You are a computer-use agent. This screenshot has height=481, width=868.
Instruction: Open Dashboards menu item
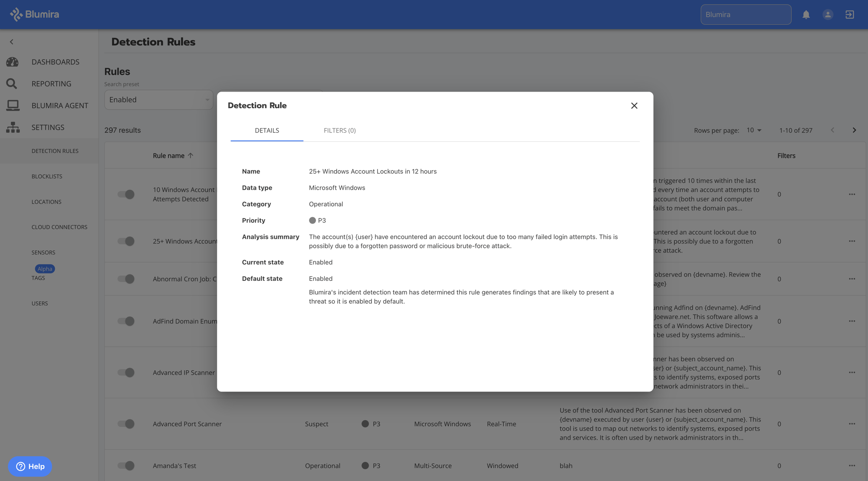click(55, 62)
